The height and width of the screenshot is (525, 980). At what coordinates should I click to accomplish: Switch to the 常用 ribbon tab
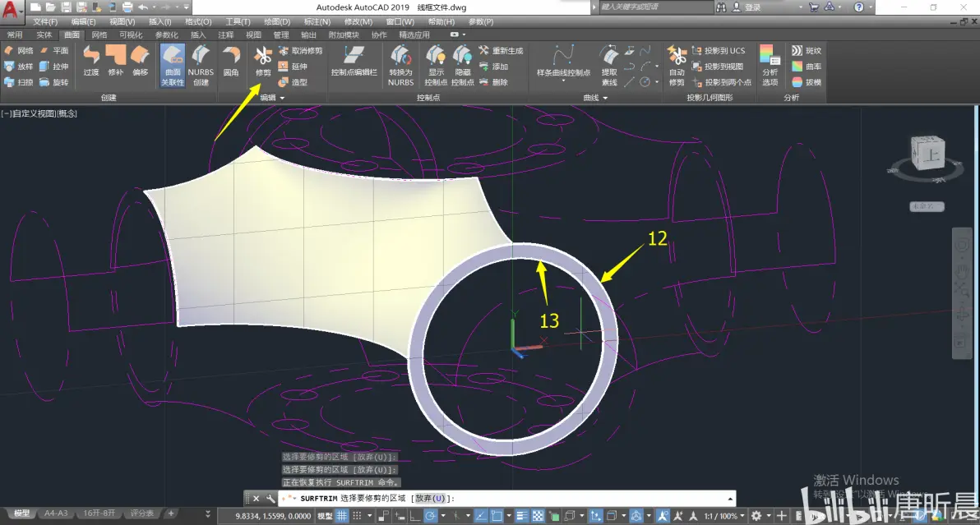click(x=14, y=35)
